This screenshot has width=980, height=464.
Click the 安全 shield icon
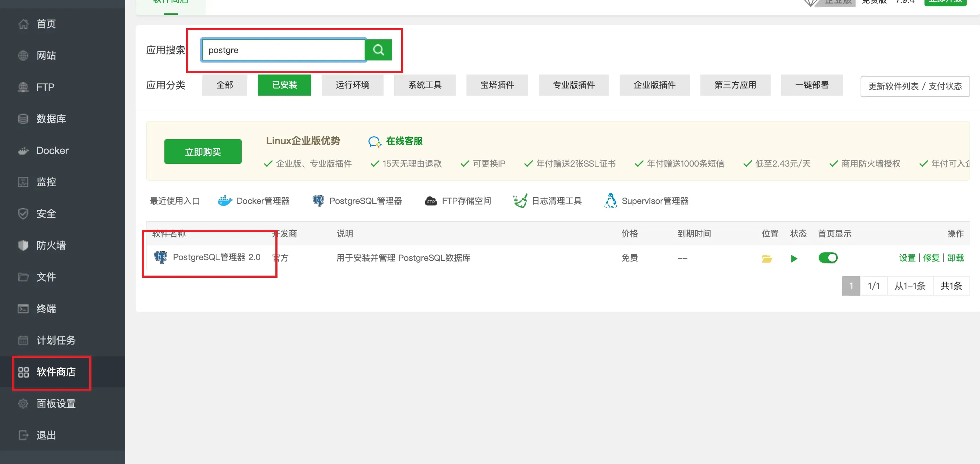(x=23, y=213)
